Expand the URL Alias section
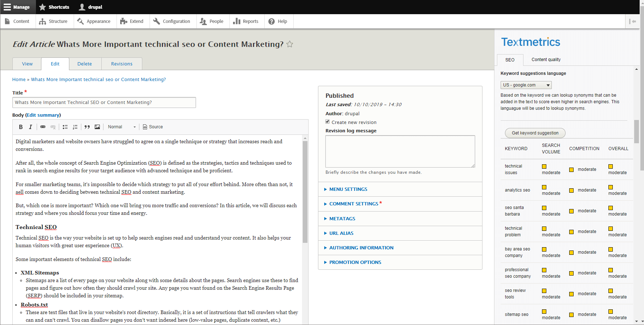Viewport: 644px width, 325px height. (x=341, y=233)
